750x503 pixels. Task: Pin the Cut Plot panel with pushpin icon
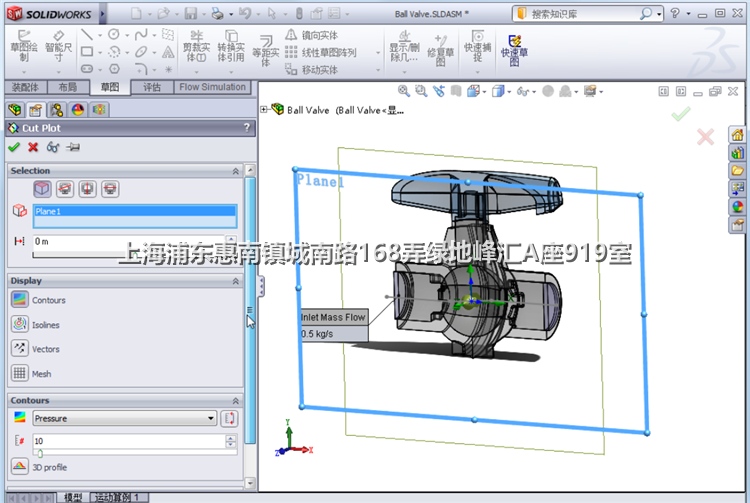point(73,147)
